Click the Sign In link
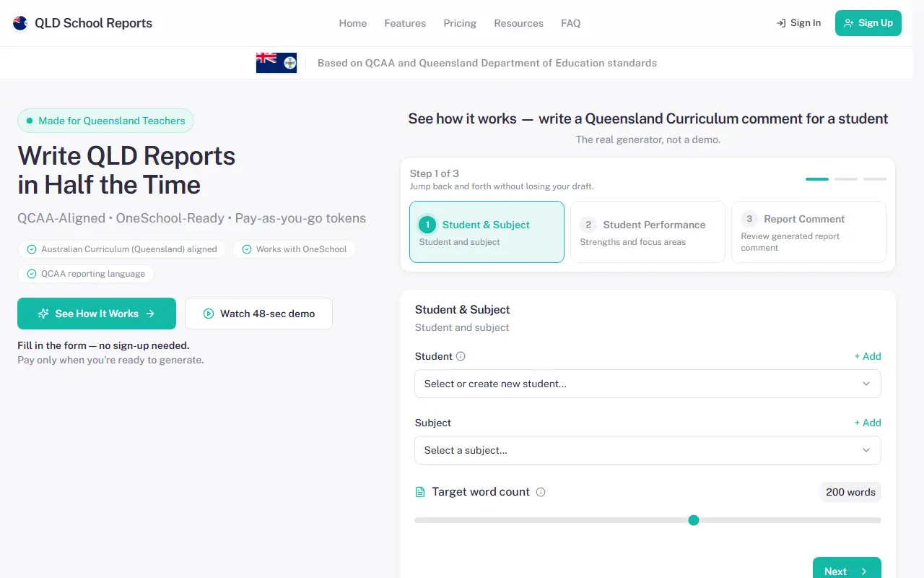Screen dimensions: 924x578 798,23
